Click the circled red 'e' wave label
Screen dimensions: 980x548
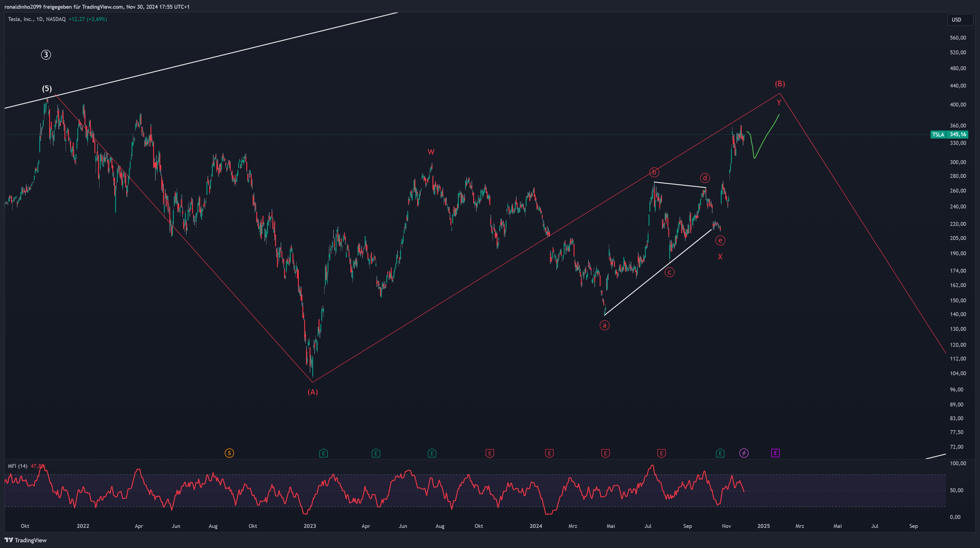(x=720, y=240)
